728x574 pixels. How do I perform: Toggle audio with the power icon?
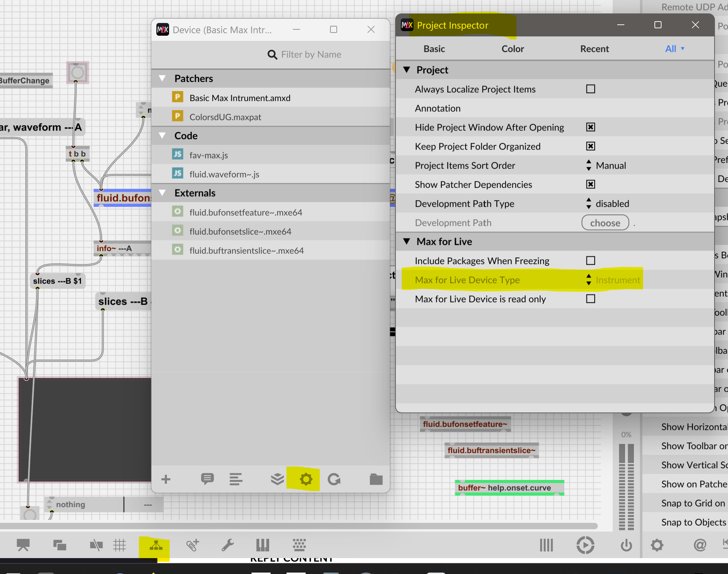626,545
